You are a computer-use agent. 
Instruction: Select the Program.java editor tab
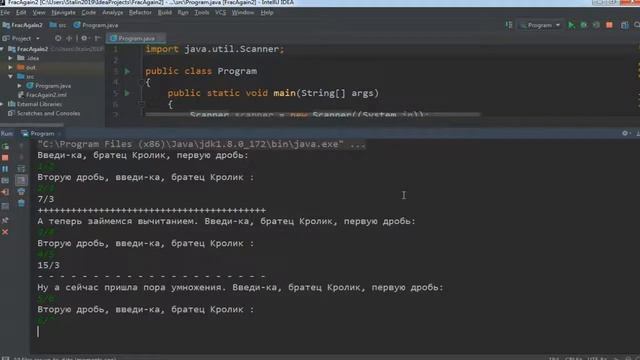coord(136,38)
